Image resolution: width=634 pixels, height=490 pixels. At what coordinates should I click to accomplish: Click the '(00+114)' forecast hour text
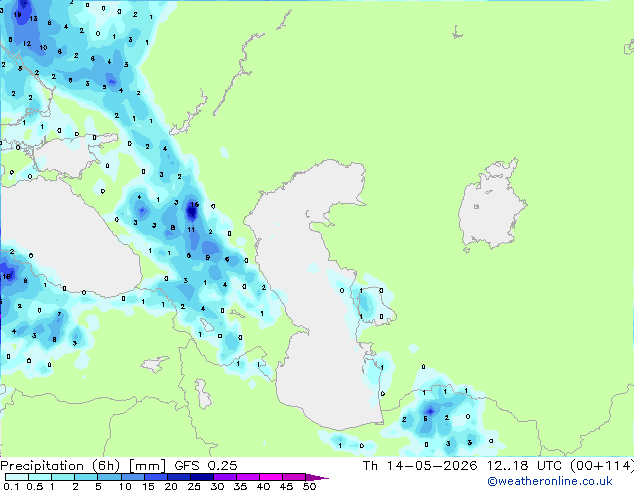tap(602, 466)
